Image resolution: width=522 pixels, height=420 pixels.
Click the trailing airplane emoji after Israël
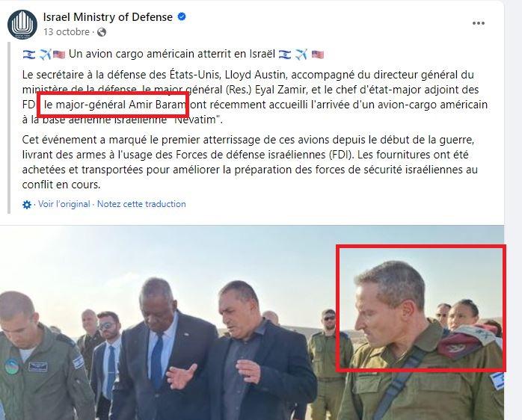(x=301, y=55)
